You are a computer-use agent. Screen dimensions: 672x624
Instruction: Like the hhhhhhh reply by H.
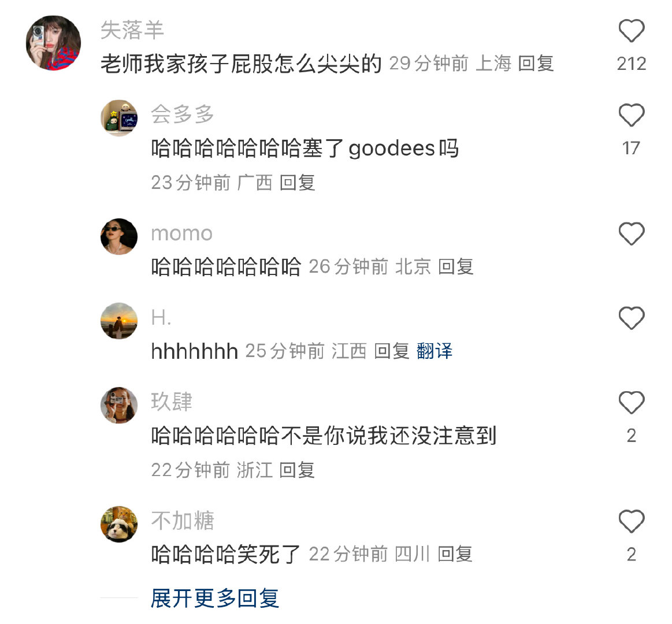pyautogui.click(x=632, y=318)
